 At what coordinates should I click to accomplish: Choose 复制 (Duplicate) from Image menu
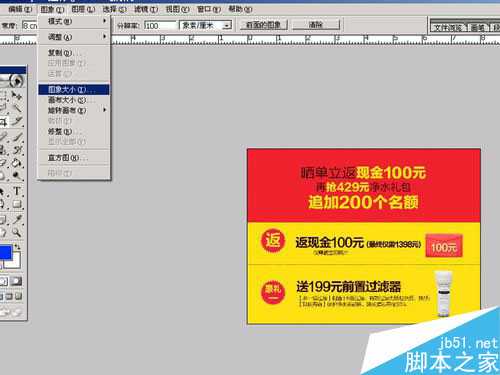[74, 53]
